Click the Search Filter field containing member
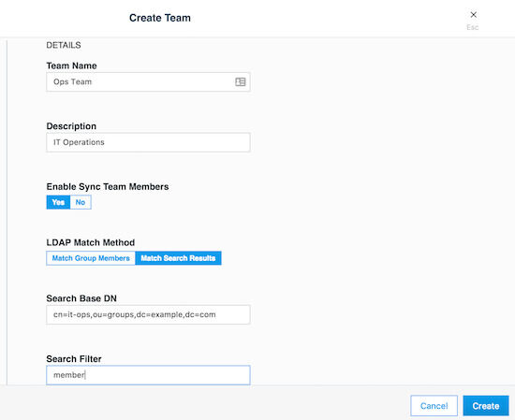Screen dimensions: 515x420 click(148, 375)
